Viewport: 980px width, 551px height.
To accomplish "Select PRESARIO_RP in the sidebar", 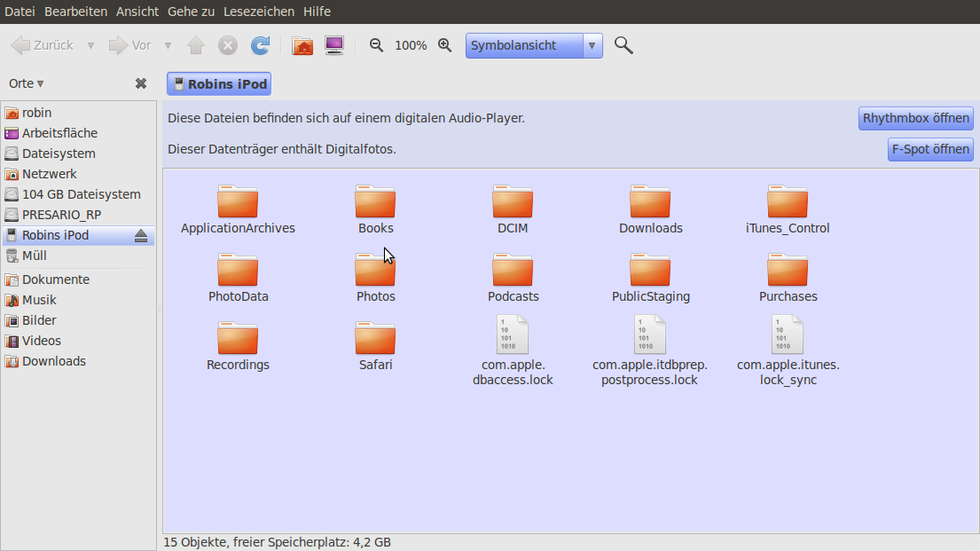I will click(x=78, y=215).
